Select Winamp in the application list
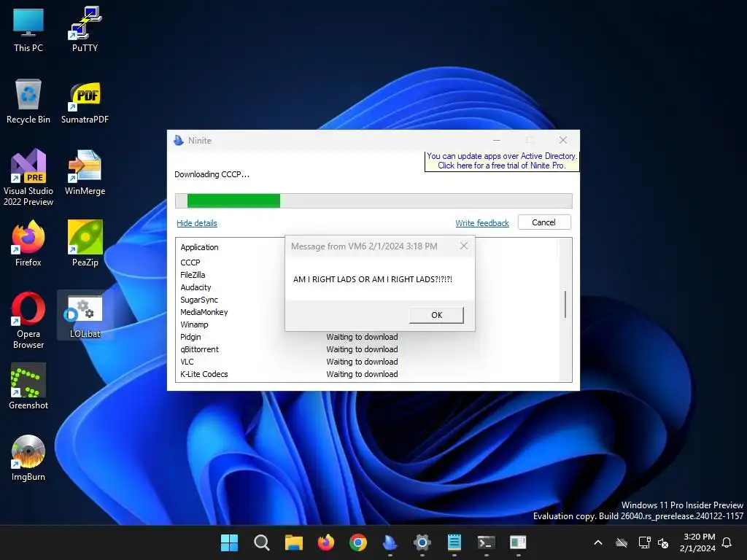 194,324
